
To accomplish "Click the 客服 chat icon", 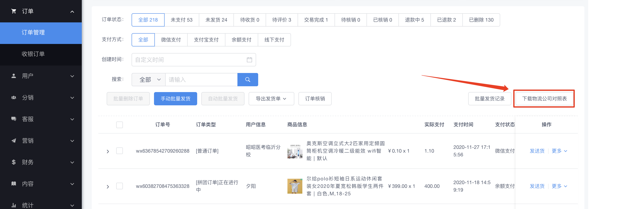I will [x=14, y=119].
